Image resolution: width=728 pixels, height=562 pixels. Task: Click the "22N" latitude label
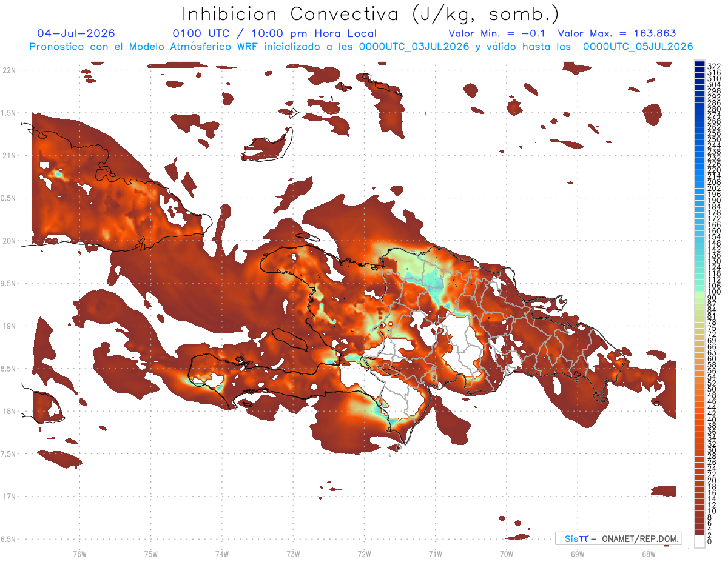[8, 70]
